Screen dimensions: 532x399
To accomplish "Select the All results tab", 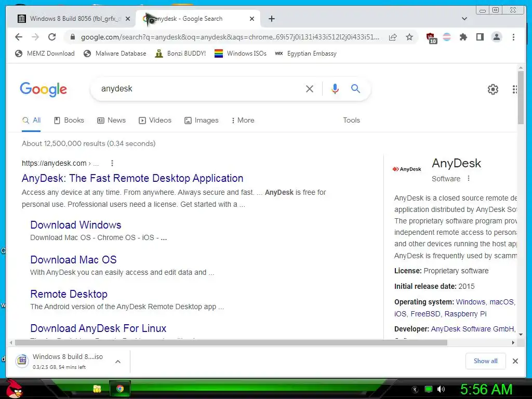I will (31, 120).
